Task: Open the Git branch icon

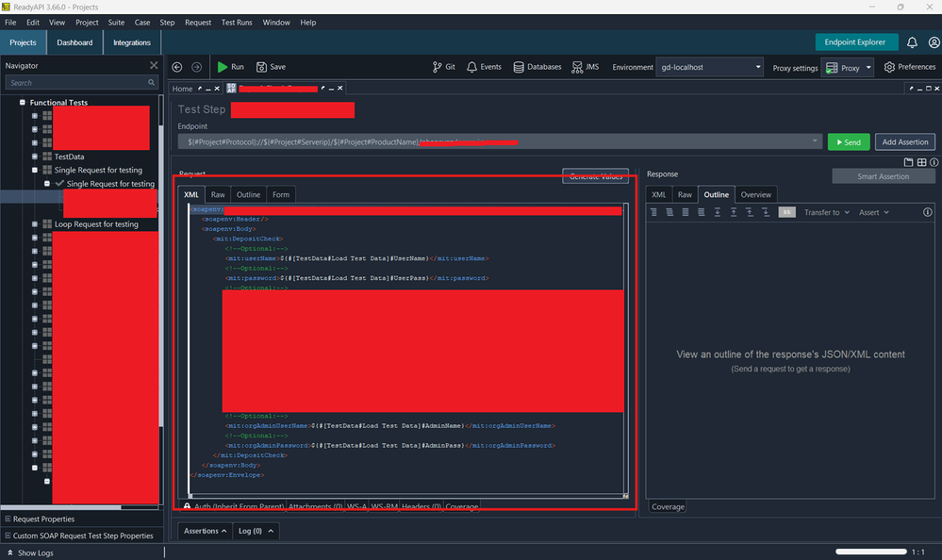Action: [437, 67]
